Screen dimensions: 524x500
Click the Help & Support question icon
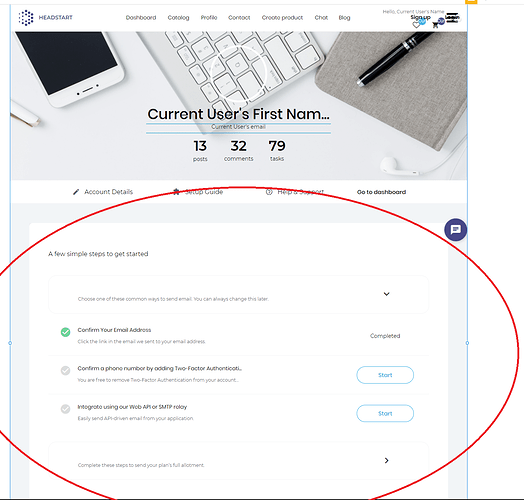click(x=269, y=192)
